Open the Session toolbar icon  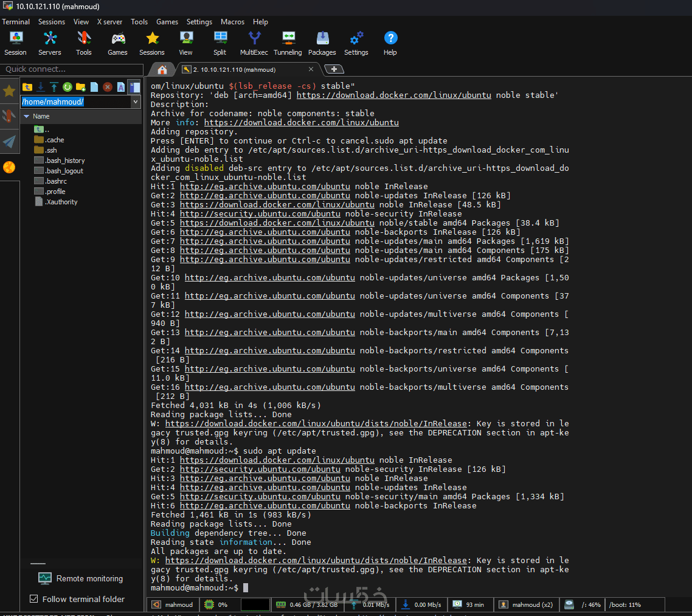(15, 43)
